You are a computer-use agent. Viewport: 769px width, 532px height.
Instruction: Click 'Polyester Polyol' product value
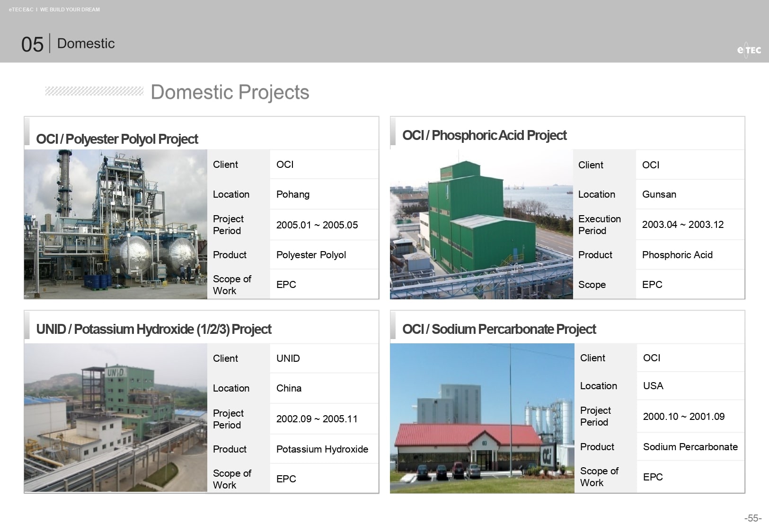311,255
